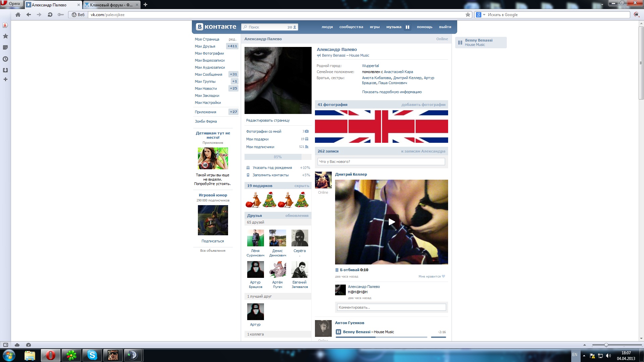Switch to the Клановый форум tab
This screenshot has height=362, width=644.
111,5
